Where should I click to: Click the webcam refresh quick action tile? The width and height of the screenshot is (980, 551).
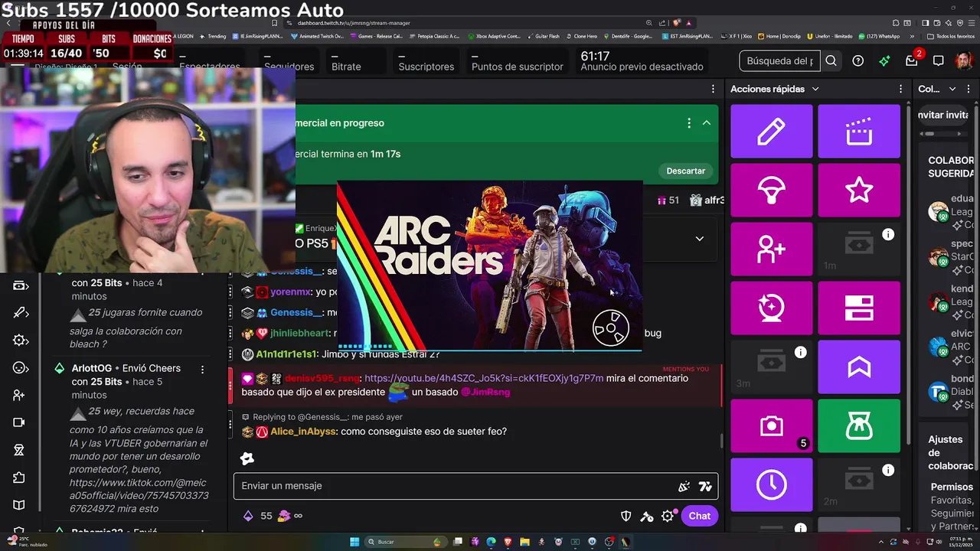(772, 308)
